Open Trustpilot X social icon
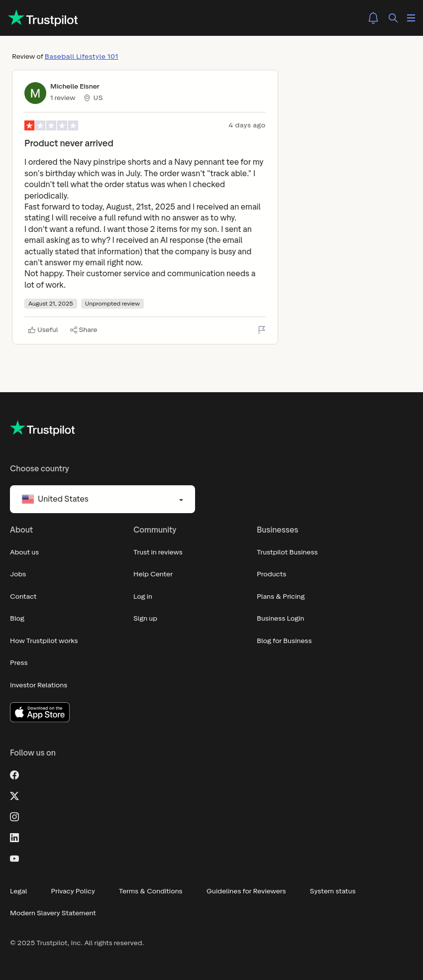 point(14,796)
